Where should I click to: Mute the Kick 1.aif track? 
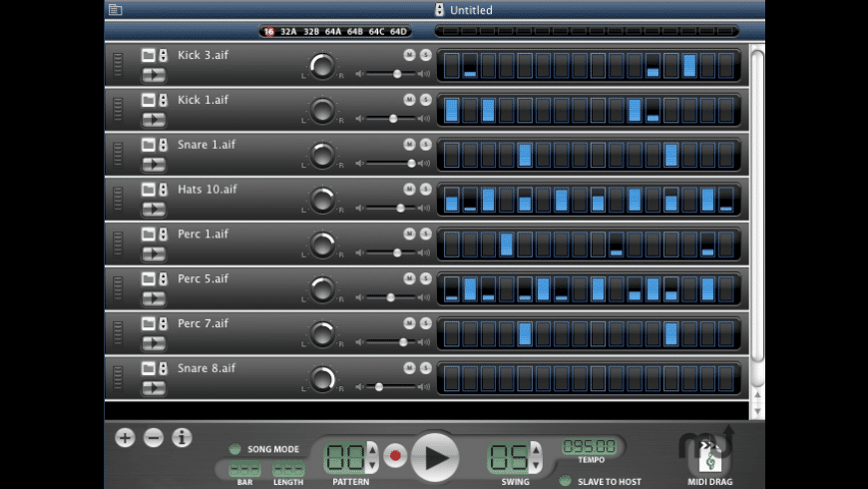[x=409, y=99]
